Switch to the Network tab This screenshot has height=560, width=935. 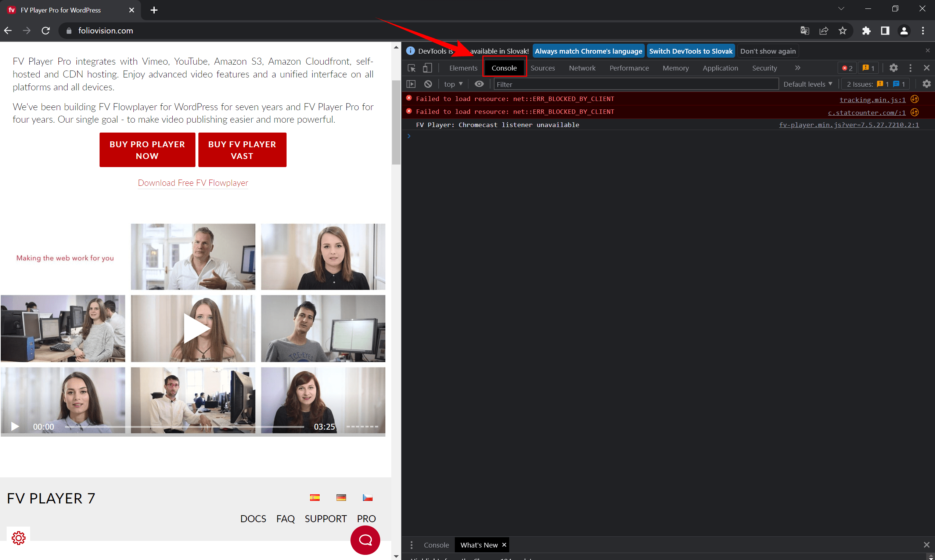tap(582, 68)
